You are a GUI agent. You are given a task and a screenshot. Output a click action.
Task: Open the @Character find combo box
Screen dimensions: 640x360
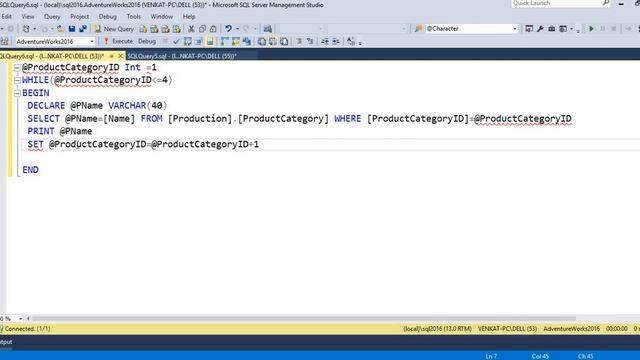pyautogui.click(x=471, y=29)
